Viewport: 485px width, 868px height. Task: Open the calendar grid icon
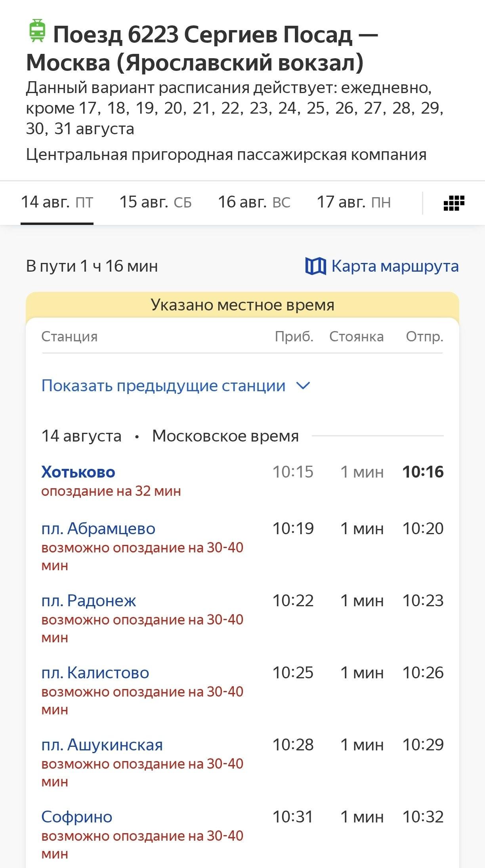point(454,203)
